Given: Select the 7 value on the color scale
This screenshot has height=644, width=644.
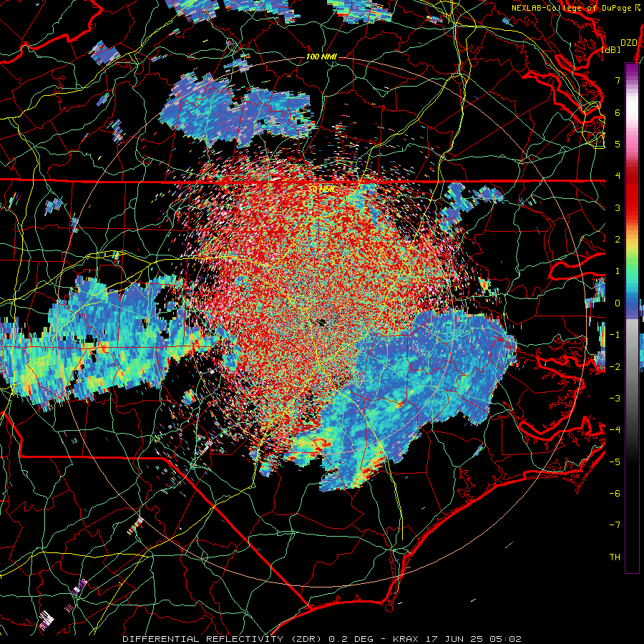Looking at the screenshot, I should click(618, 80).
